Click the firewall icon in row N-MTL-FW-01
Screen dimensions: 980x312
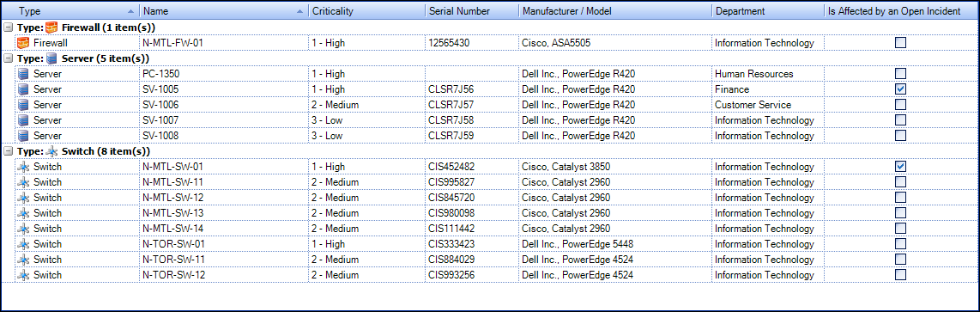pyautogui.click(x=24, y=43)
